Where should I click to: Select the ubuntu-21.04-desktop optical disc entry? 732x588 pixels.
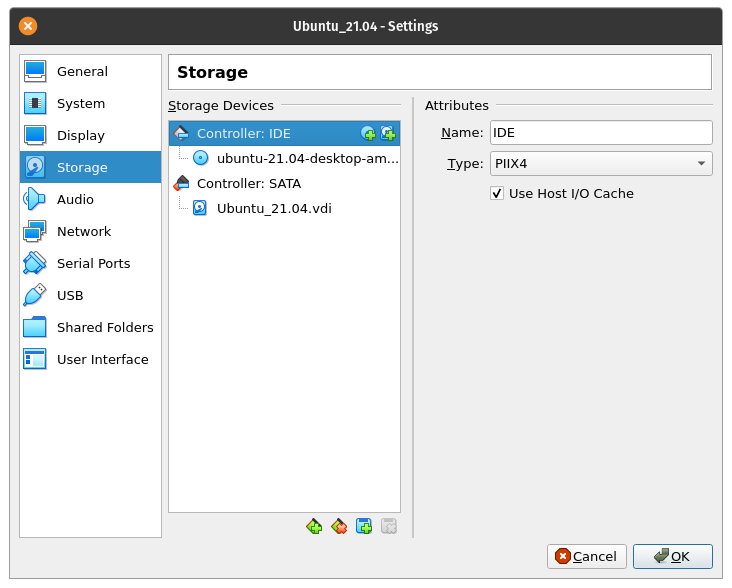click(x=307, y=158)
